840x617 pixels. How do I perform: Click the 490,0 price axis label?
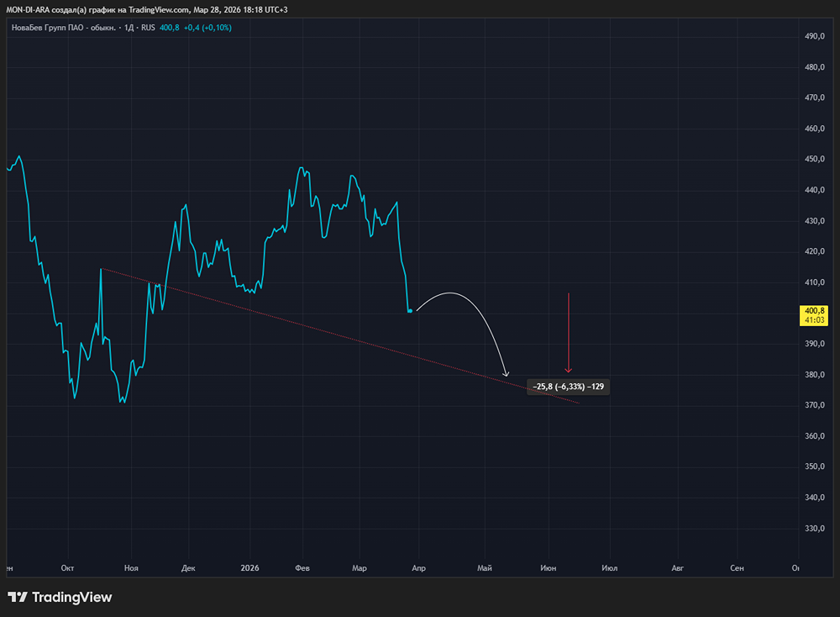(814, 36)
